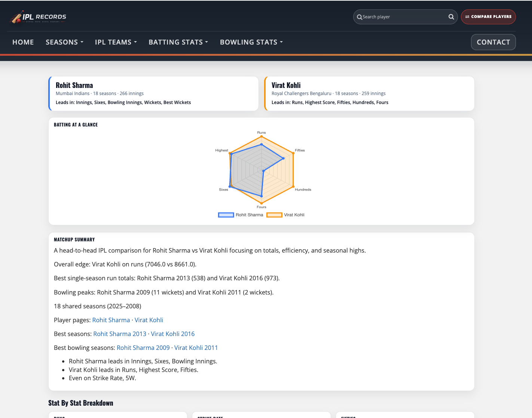The width and height of the screenshot is (532, 418).
Task: Select the Rohit Sharma player card heading
Action: [74, 85]
